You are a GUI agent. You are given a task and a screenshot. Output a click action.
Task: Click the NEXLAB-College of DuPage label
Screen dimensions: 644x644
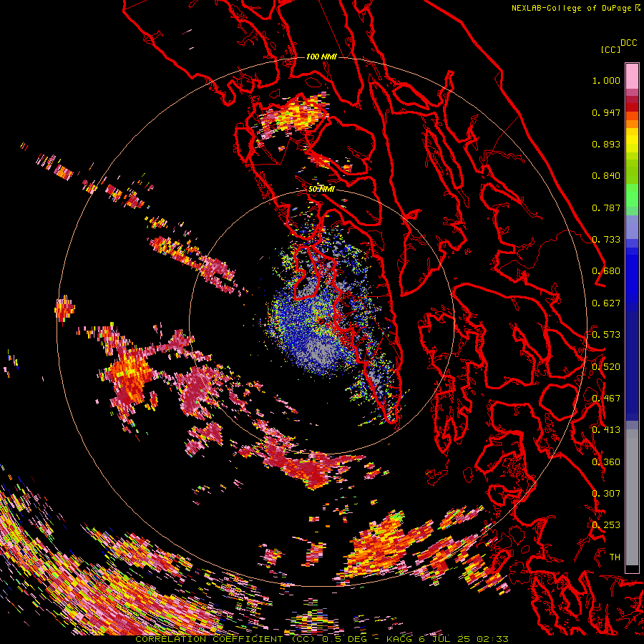[x=571, y=8]
